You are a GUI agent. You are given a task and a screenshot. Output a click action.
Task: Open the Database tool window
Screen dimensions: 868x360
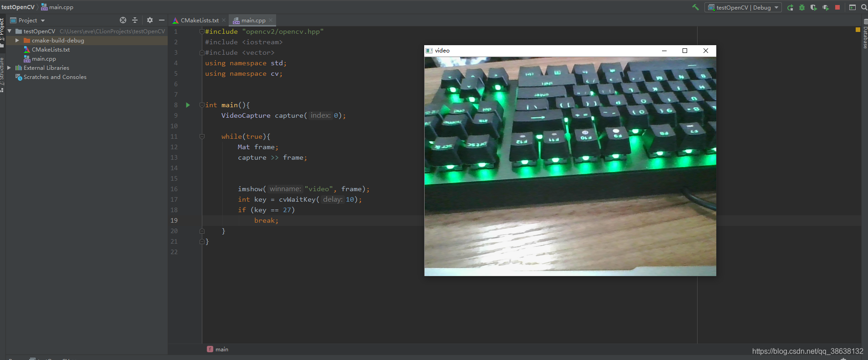tap(865, 34)
